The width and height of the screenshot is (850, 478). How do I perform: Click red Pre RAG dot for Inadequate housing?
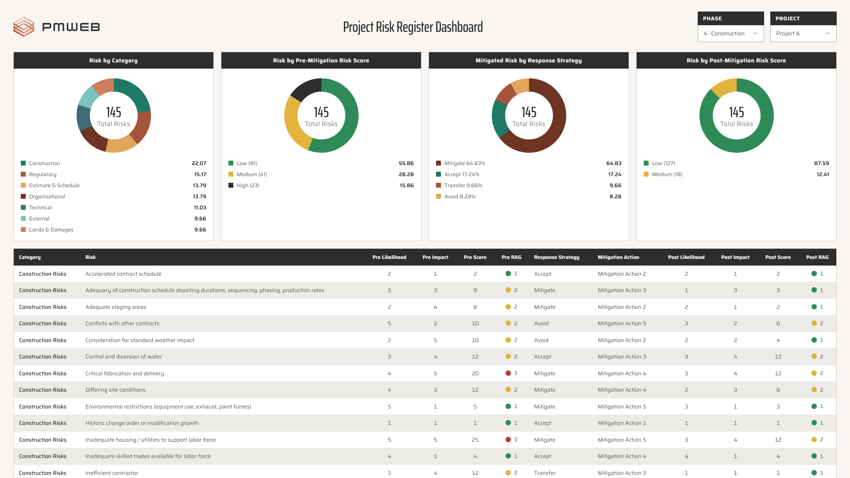[x=508, y=440]
